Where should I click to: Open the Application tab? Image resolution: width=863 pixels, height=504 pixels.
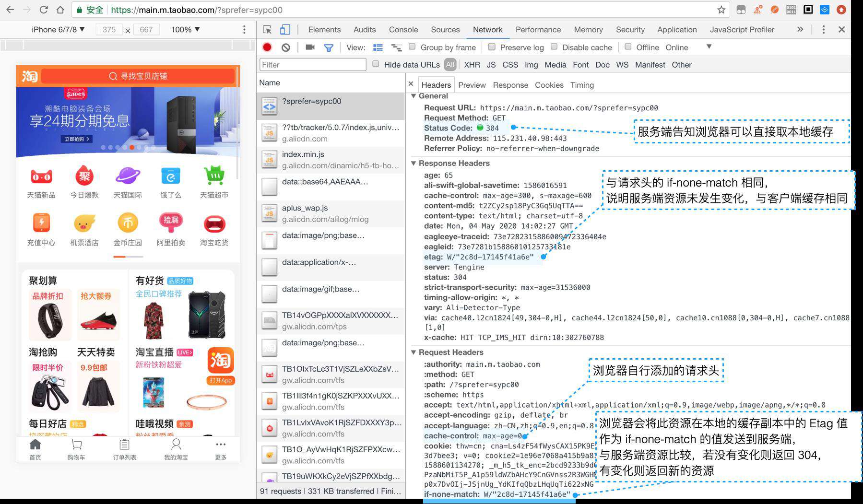tap(677, 30)
